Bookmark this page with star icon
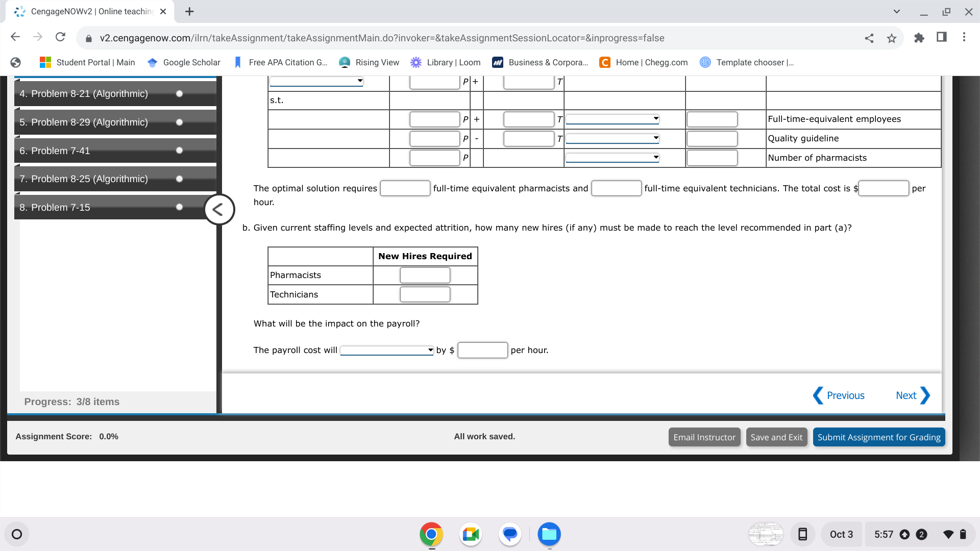980x551 pixels. point(892,38)
